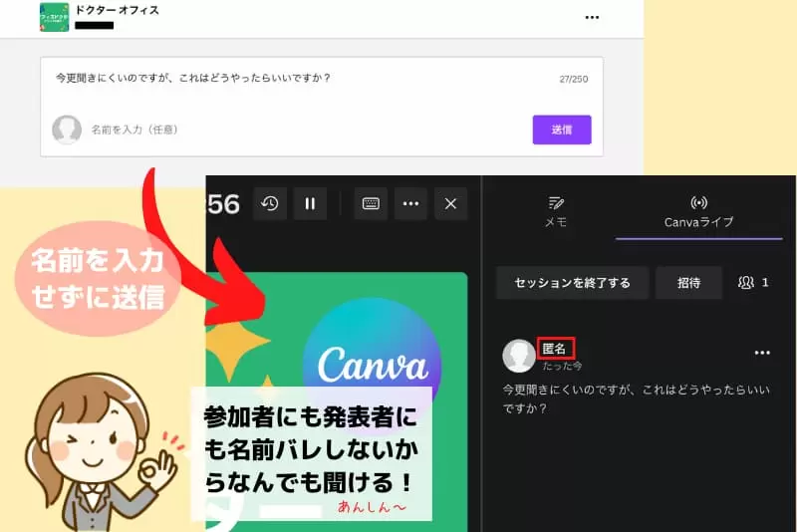Open the three-dots menu beside ドクターオフィス
The height and width of the screenshot is (532, 797).
[592, 17]
